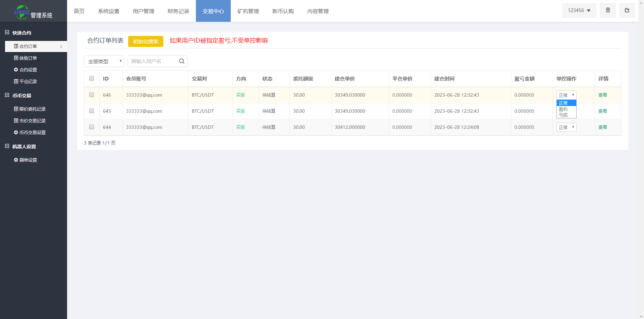Screen dimensions: 644x319
Task: Check the box for order 646
Action: (x=92, y=95)
